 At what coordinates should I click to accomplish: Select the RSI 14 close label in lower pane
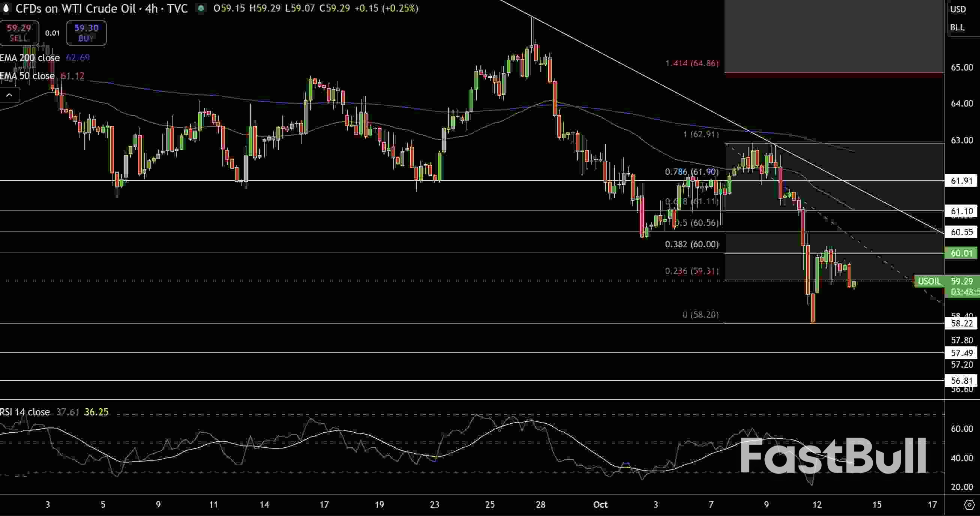(x=24, y=412)
